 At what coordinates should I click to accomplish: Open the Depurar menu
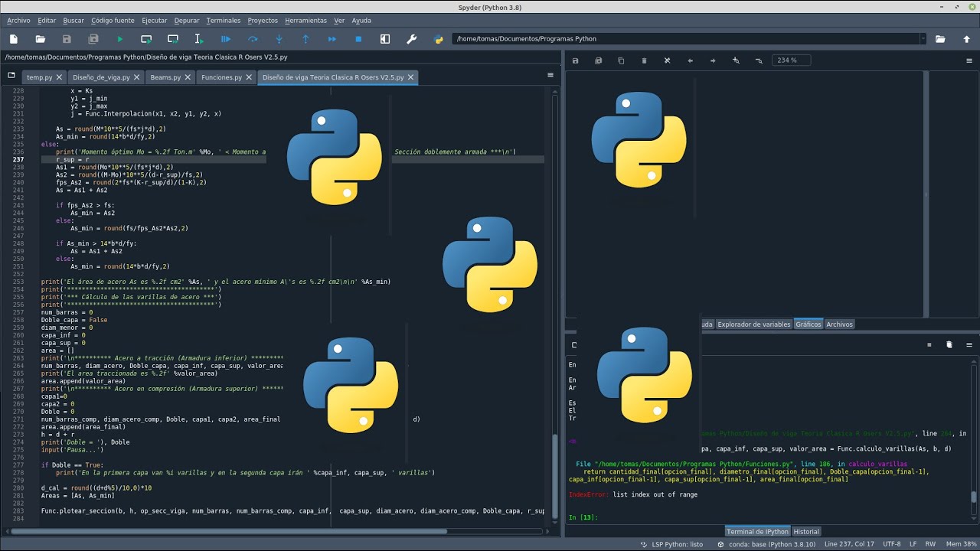point(187,21)
